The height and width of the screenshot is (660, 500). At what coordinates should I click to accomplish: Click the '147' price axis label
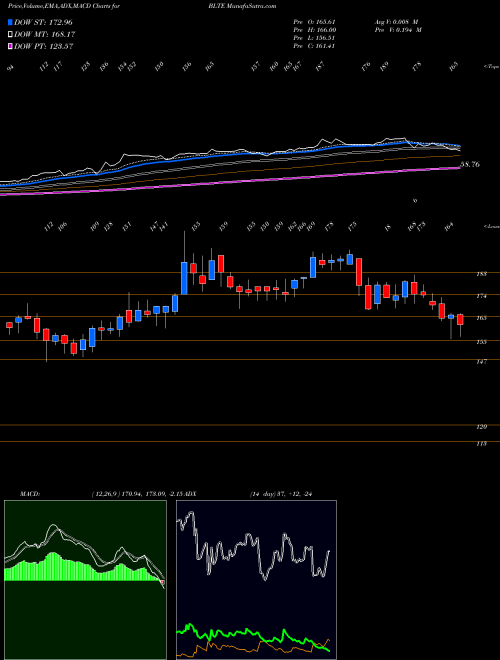point(482,362)
